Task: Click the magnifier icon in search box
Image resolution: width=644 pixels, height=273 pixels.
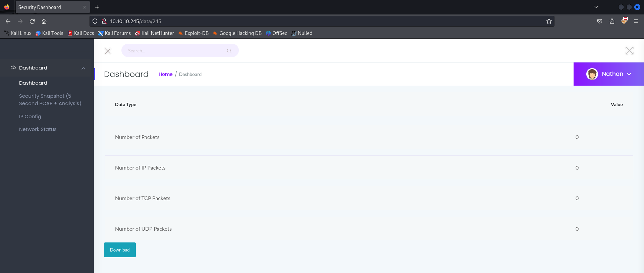Action: 229,51
